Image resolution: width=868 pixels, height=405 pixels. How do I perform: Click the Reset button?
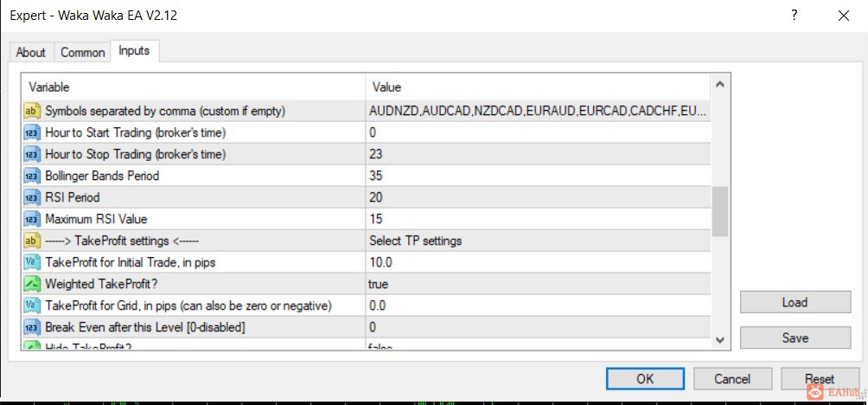820,379
